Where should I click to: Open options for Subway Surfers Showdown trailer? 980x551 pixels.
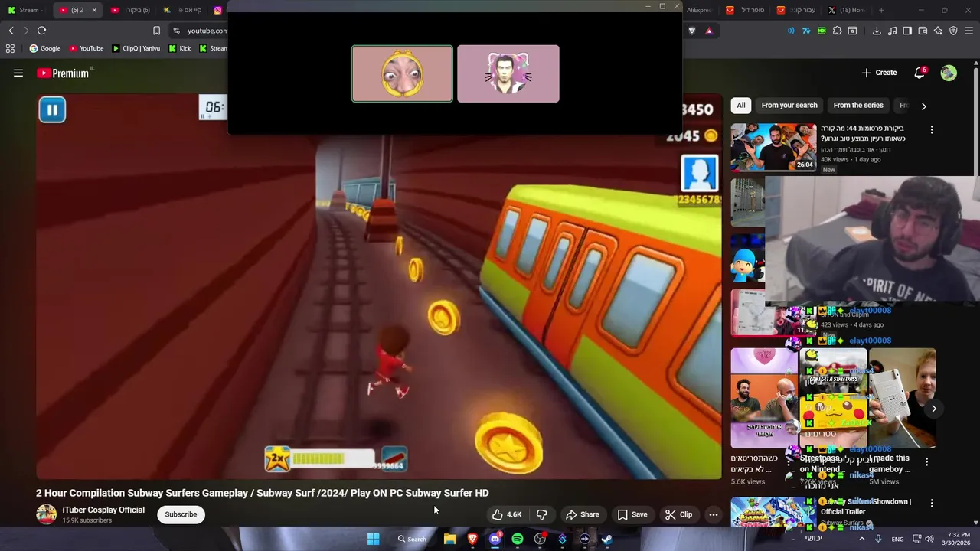coord(932,504)
